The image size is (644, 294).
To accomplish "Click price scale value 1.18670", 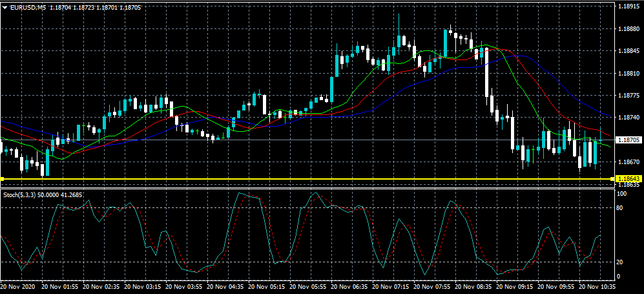I will 630,162.
